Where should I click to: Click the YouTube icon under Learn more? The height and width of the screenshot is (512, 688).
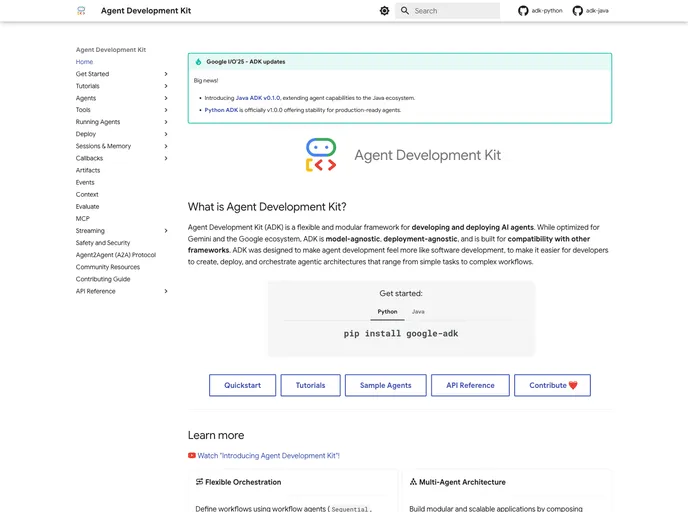(192, 455)
